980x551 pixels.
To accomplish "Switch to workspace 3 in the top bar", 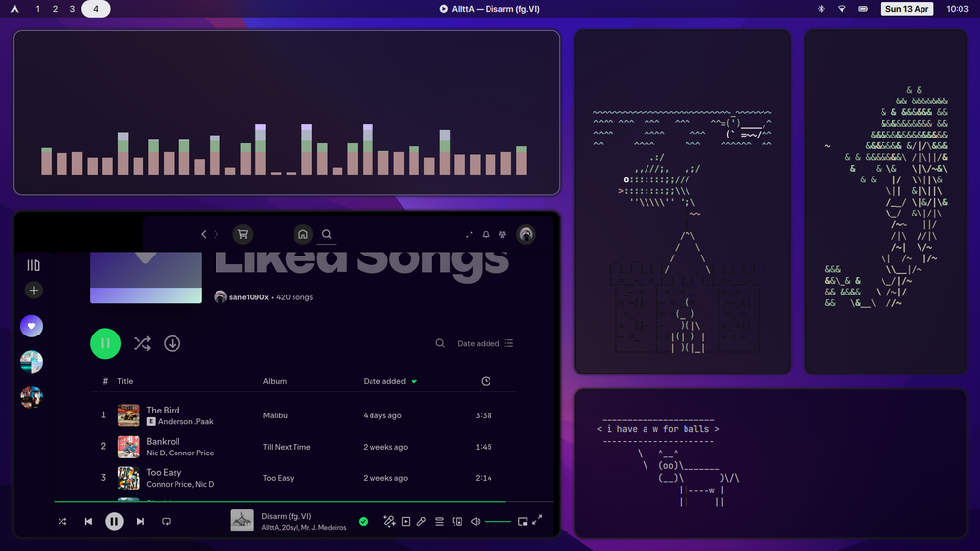I will (72, 9).
